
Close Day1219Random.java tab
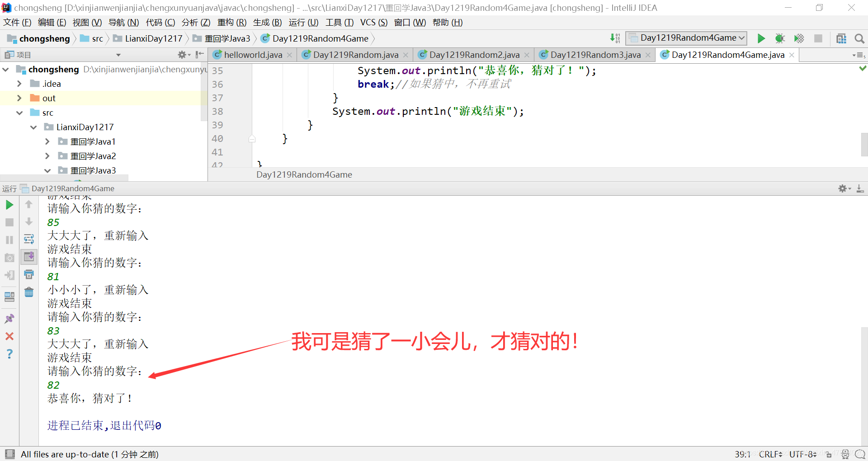click(406, 55)
